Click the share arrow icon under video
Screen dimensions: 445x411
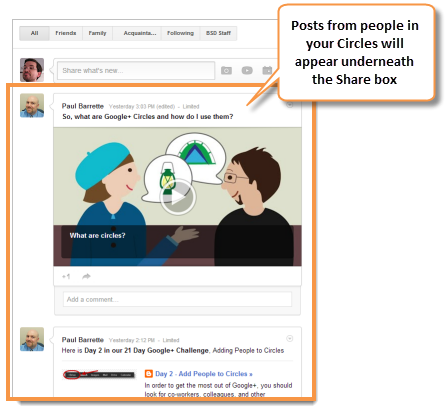86,276
